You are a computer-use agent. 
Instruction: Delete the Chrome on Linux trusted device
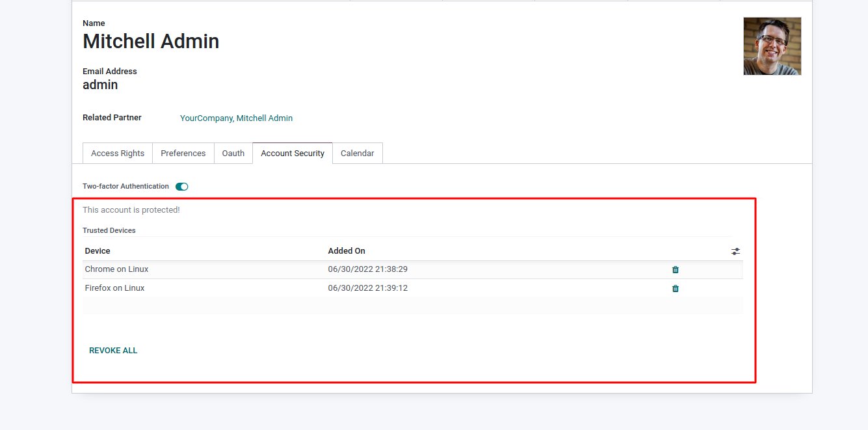[x=675, y=270]
